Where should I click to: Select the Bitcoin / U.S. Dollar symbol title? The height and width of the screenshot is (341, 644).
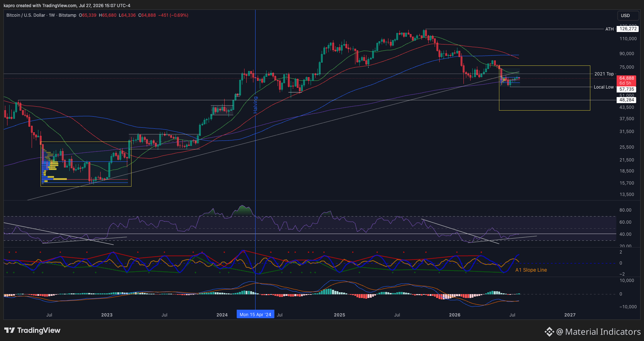(x=26, y=15)
